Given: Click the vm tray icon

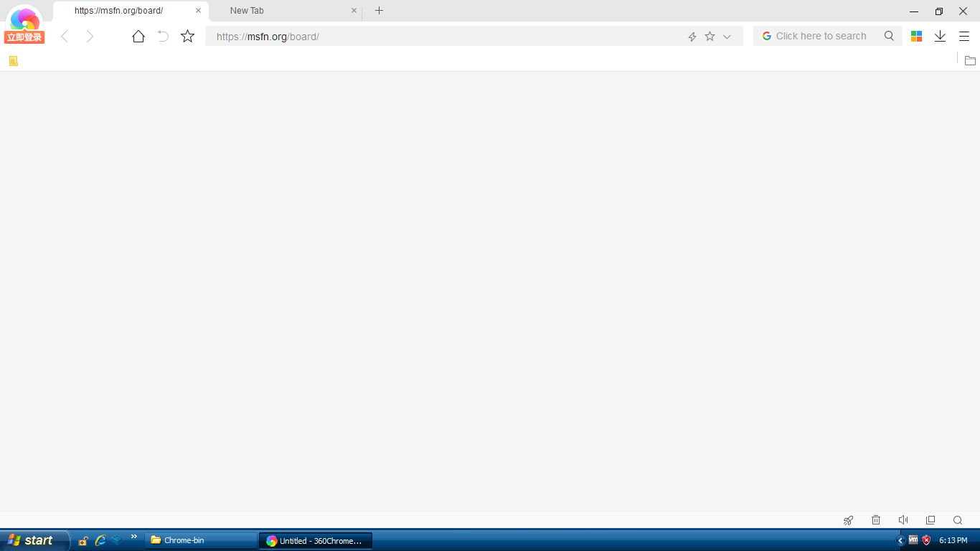Looking at the screenshot, I should click(x=913, y=540).
